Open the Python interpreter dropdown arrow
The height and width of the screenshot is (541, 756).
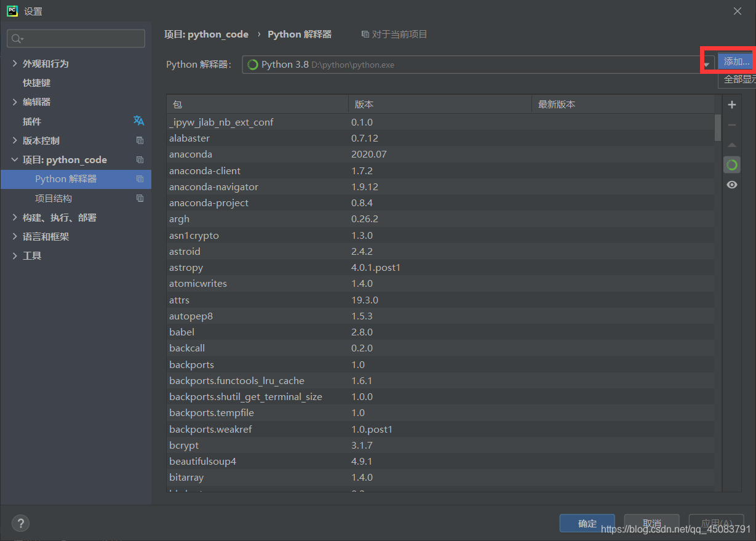[x=707, y=65]
